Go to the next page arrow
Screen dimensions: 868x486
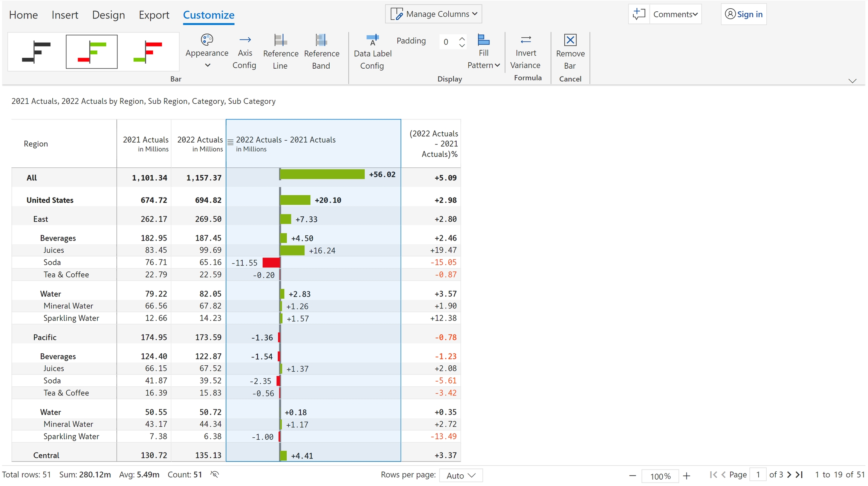(x=789, y=475)
